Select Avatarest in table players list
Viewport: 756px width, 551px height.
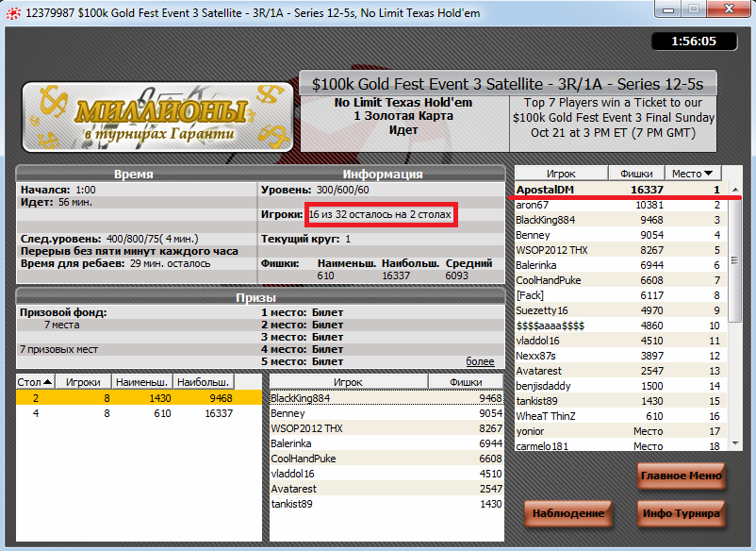pos(386,489)
